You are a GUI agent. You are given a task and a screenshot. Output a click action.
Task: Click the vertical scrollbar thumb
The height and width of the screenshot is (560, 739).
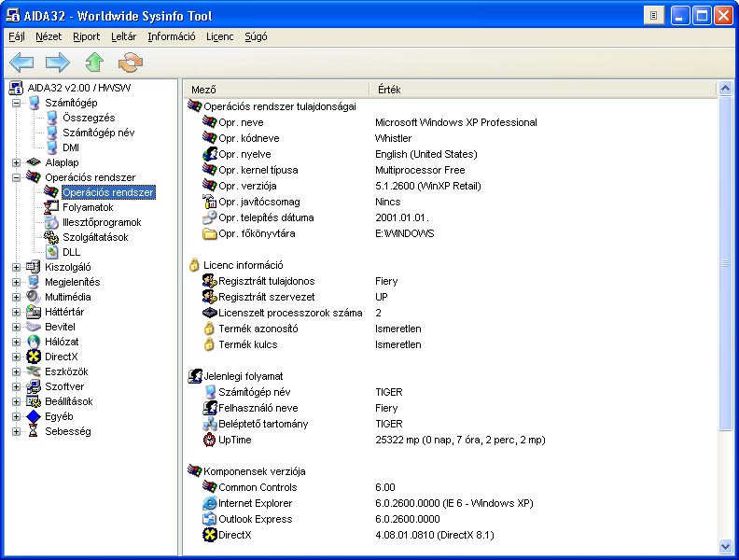(725, 263)
